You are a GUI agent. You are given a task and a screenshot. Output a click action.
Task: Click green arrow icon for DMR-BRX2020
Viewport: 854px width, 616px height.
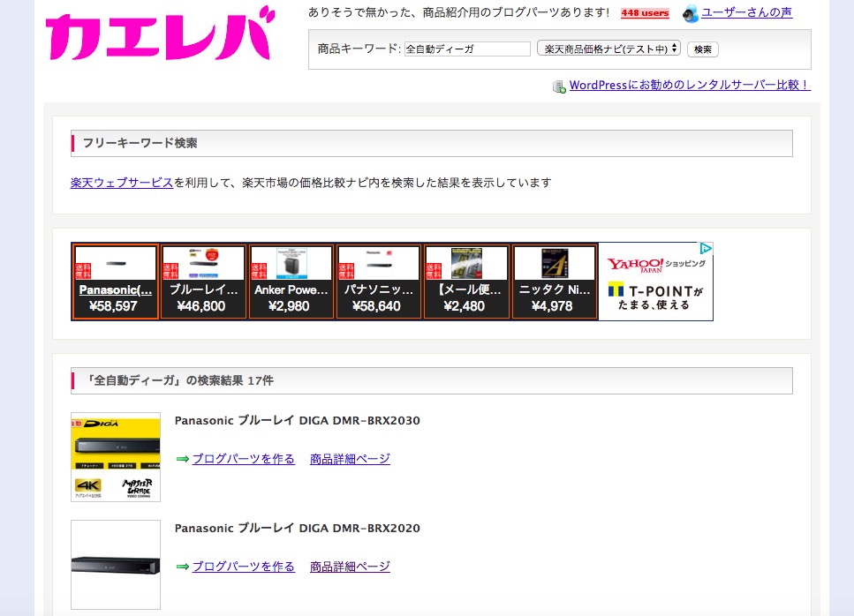[x=183, y=567]
